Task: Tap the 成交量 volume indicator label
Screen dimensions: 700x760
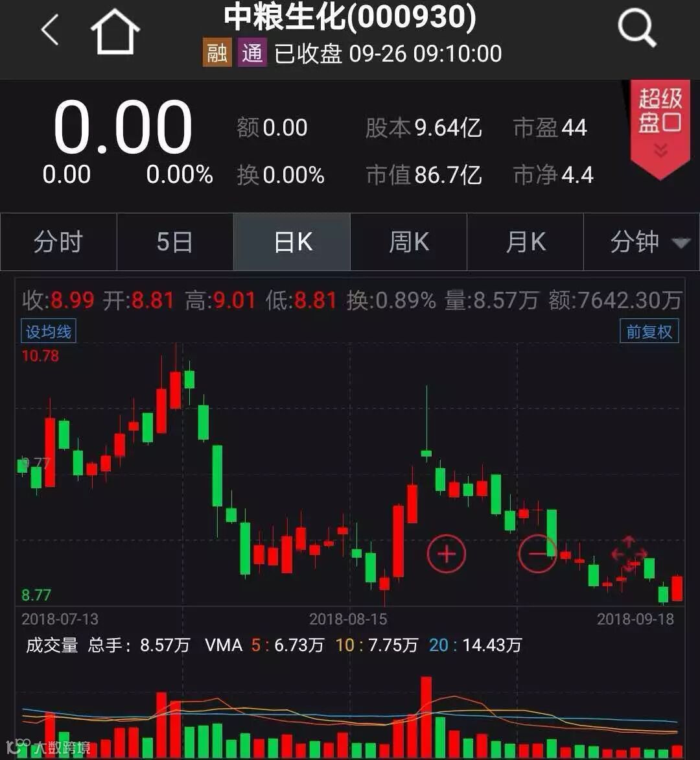Action: [52, 645]
